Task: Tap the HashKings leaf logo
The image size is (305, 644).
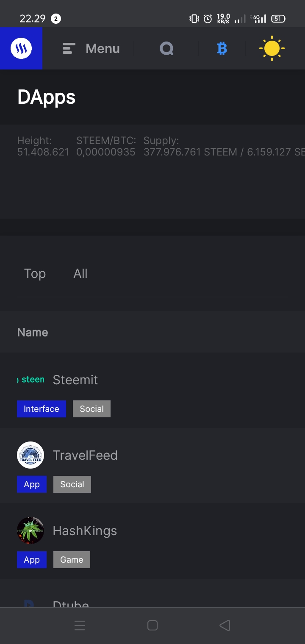Action: [x=30, y=530]
